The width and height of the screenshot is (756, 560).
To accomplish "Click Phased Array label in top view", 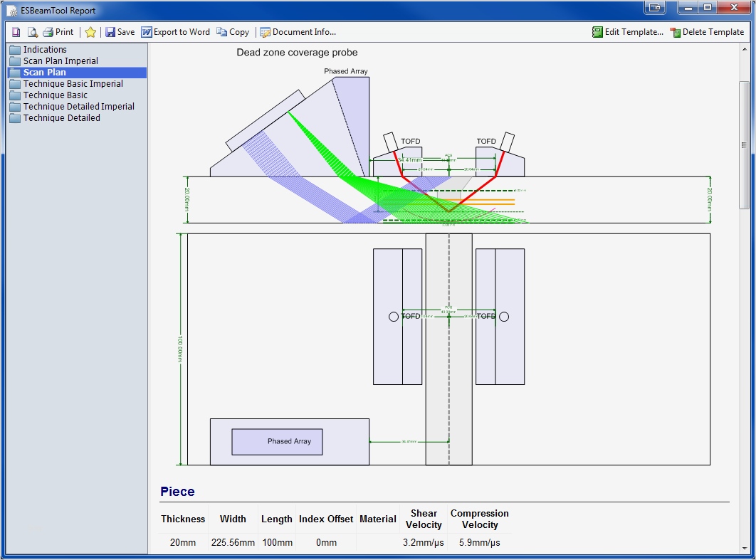I will [x=289, y=441].
